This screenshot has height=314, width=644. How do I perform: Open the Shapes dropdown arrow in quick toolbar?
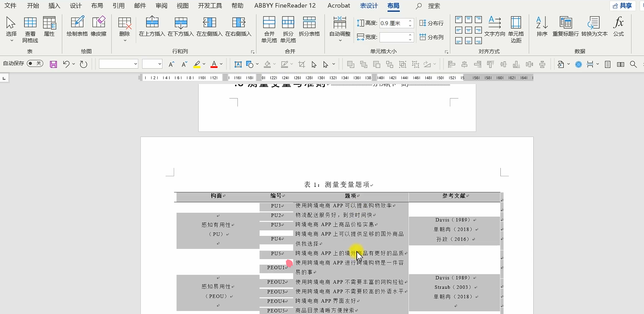tap(257, 64)
